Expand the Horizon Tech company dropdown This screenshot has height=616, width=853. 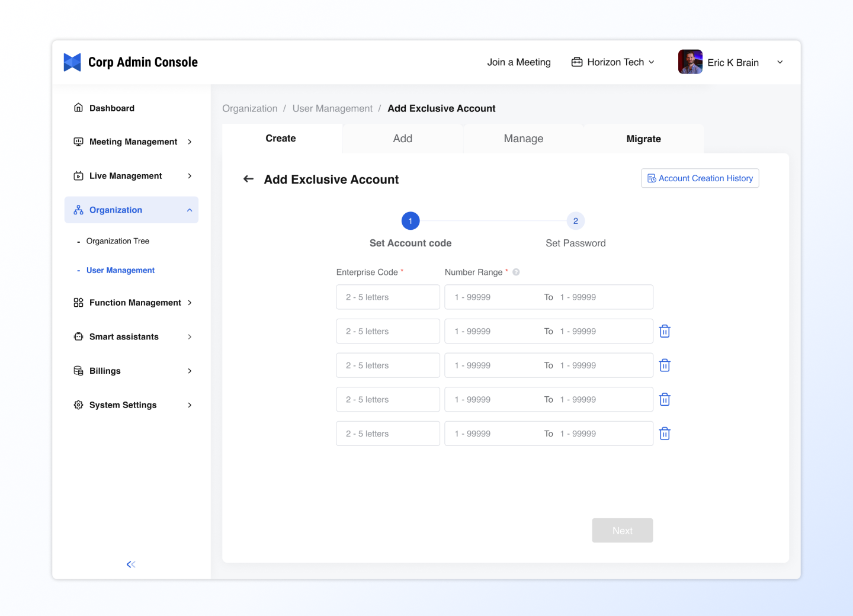coord(614,62)
